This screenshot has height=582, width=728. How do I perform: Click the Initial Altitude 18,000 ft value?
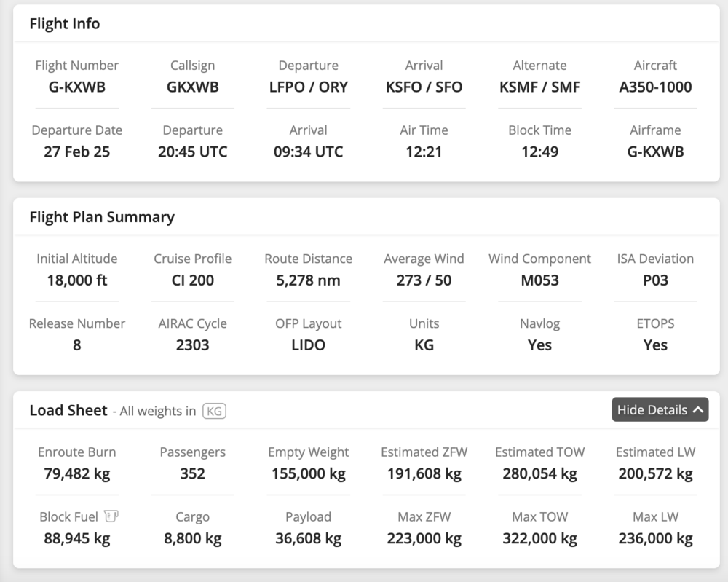point(76,280)
